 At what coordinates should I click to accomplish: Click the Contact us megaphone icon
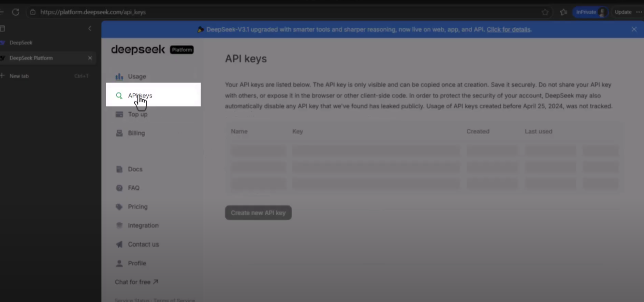coord(119,244)
